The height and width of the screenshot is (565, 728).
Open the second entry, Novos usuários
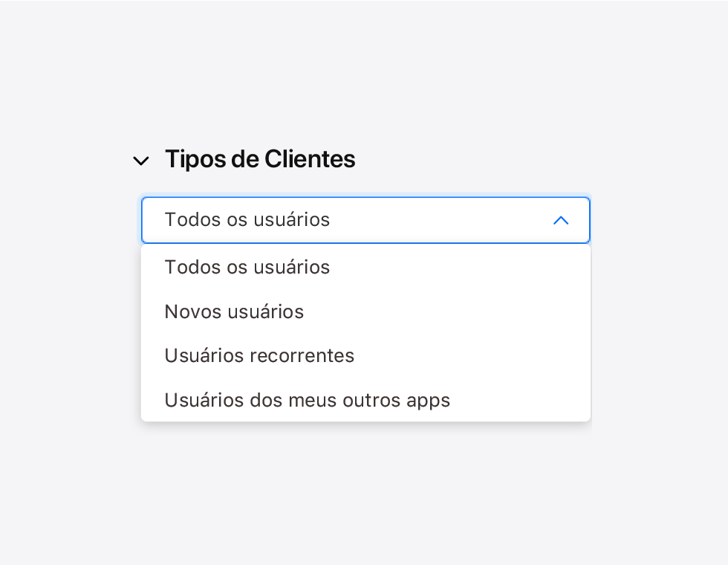tap(365, 311)
